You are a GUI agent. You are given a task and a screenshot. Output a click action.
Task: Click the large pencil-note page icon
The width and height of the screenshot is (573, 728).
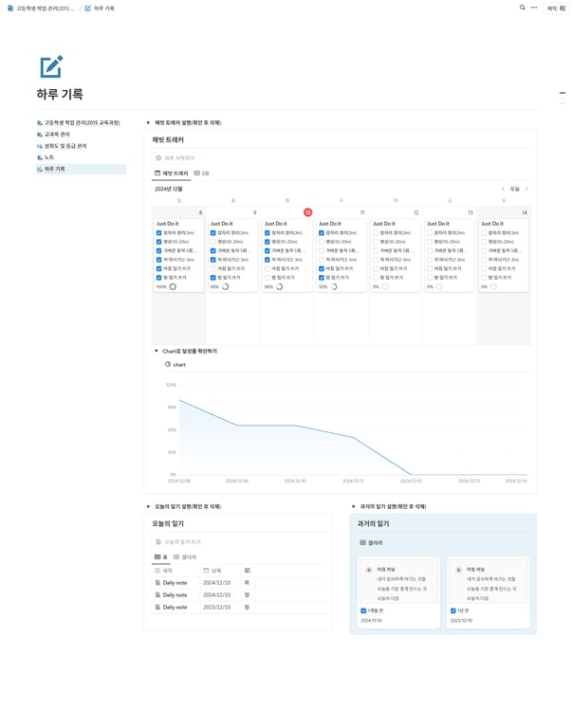tap(51, 67)
